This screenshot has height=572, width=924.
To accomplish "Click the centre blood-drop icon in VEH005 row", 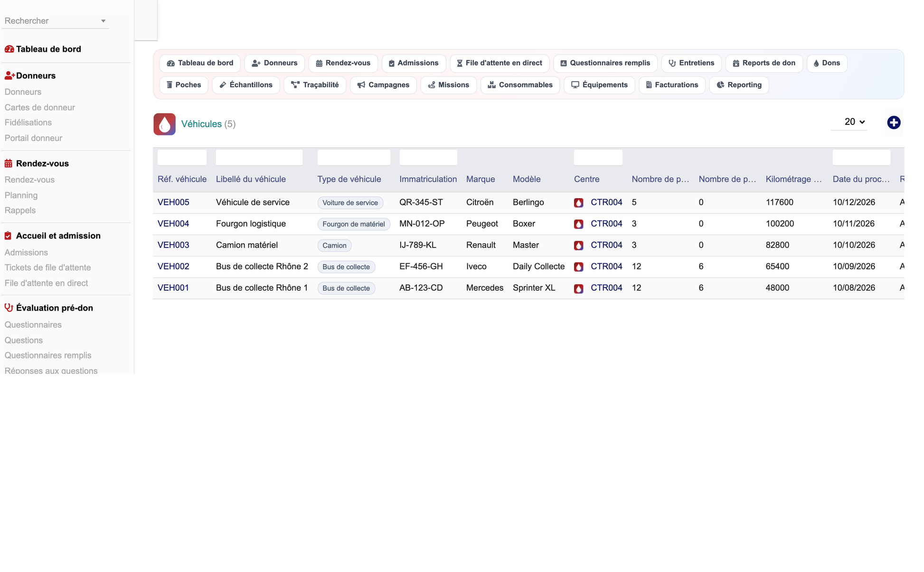I will point(578,202).
